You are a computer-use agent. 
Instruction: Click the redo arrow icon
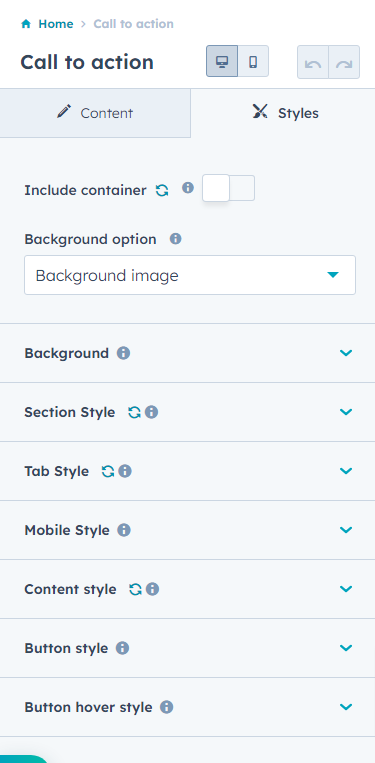[x=344, y=62]
